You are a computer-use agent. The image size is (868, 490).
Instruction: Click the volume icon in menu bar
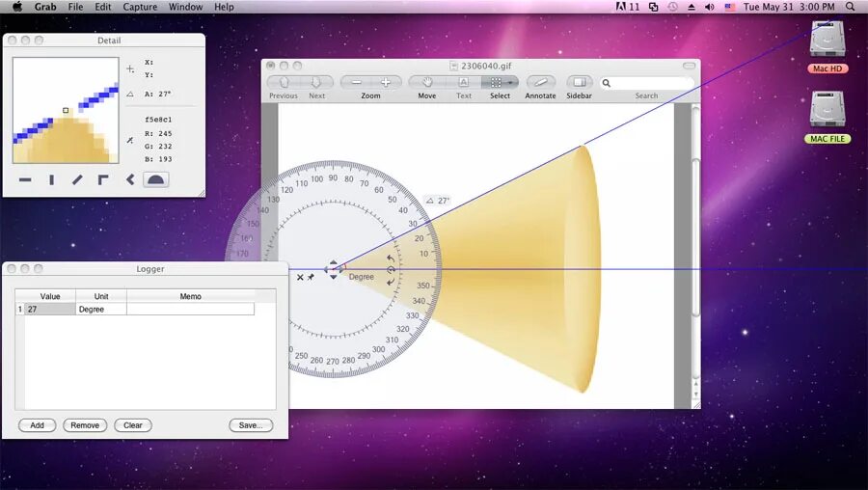710,7
